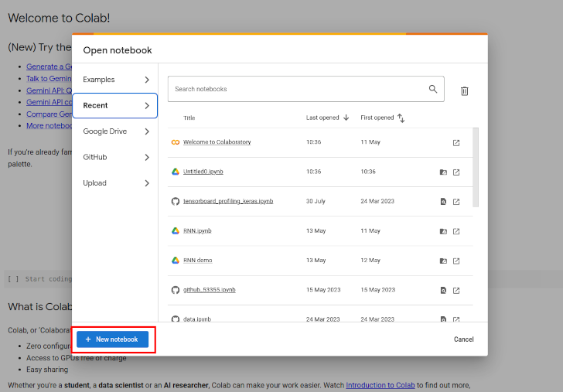Click 11 May first-opened of Welcome to Colaboratory
Viewport: 563px width, 392px height.
coord(370,142)
